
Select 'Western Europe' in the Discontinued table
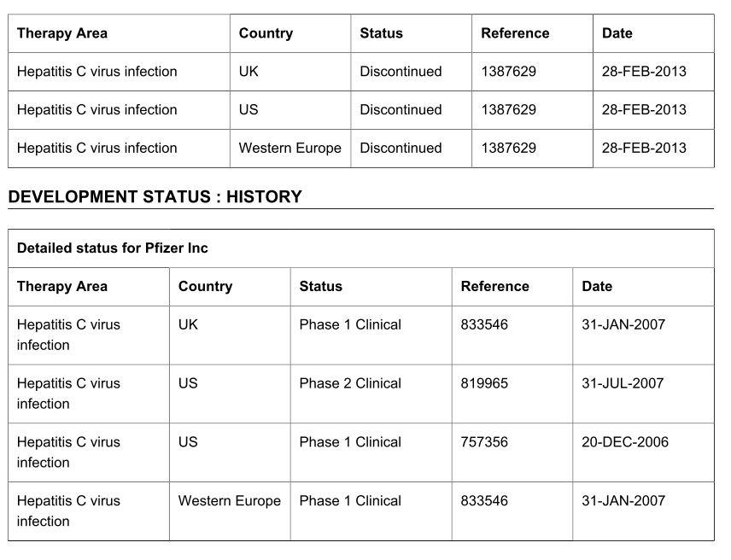[289, 148]
